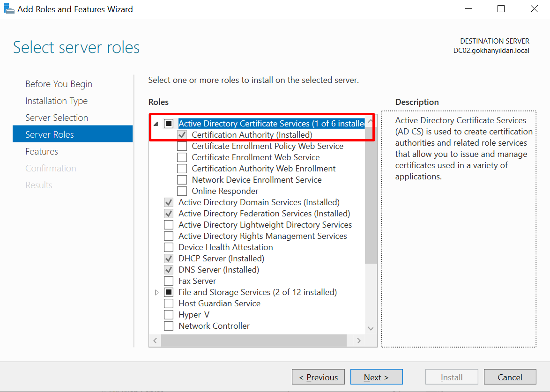The height and width of the screenshot is (392, 550).
Task: Select Certification Authority (Installed) text
Action: point(252,134)
